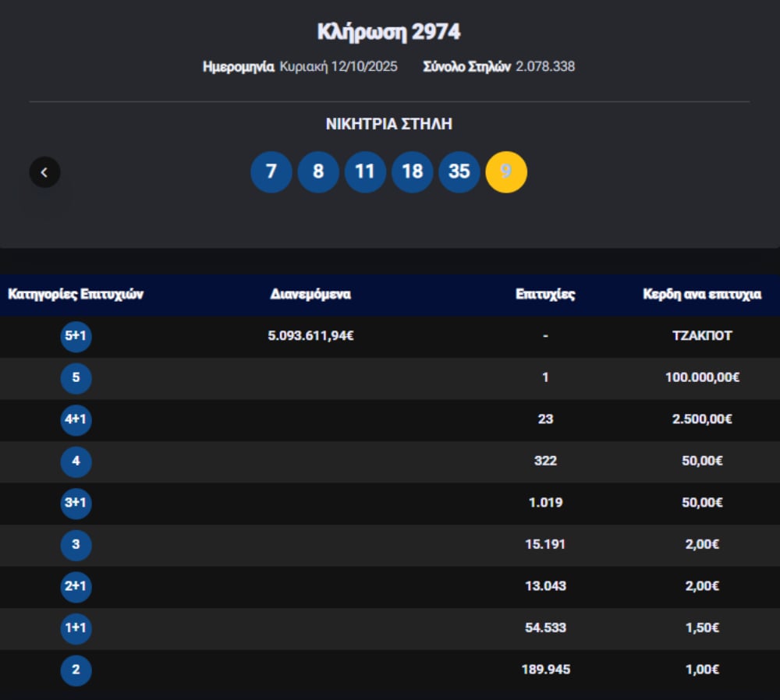Screen dimensions: 780x700
Task: Click the 5+1 category badge
Action: (x=76, y=337)
